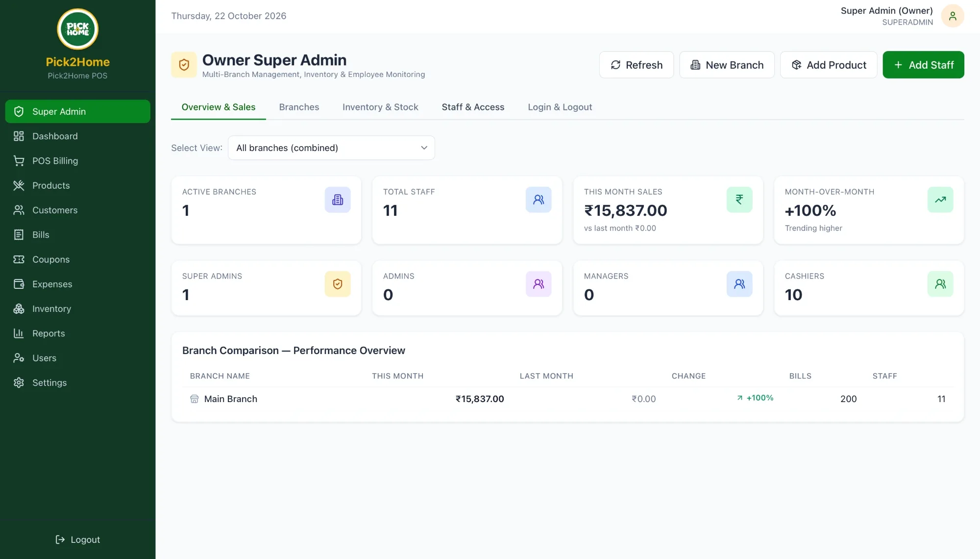Image resolution: width=980 pixels, height=559 pixels.
Task: Click the shield icon beside Owner Super Admin
Action: click(184, 65)
